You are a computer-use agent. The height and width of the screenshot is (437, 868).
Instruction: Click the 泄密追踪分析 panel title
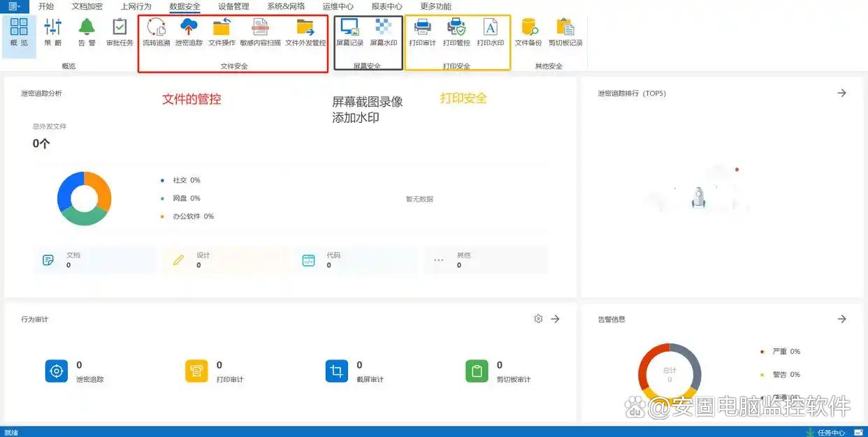[41, 93]
